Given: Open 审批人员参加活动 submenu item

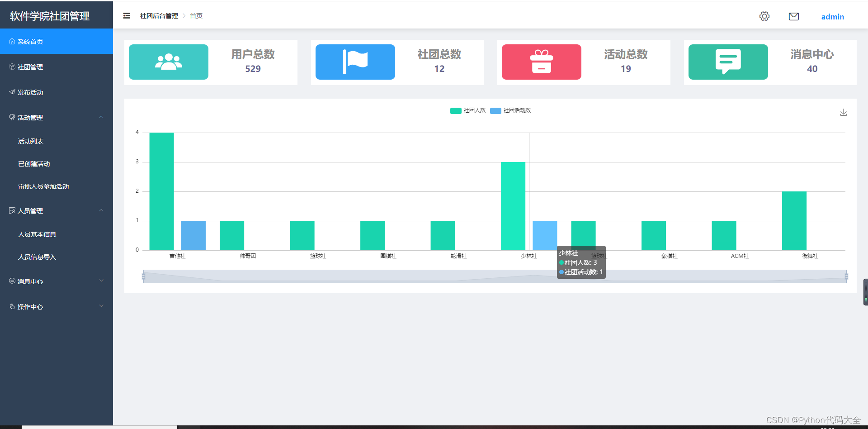Looking at the screenshot, I should click(57, 186).
